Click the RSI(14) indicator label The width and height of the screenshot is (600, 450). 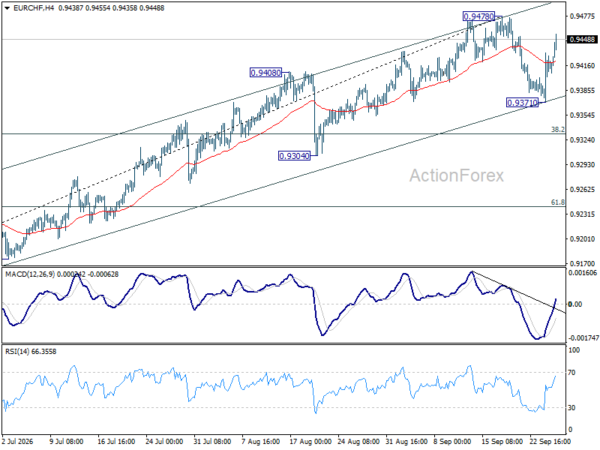18,351
